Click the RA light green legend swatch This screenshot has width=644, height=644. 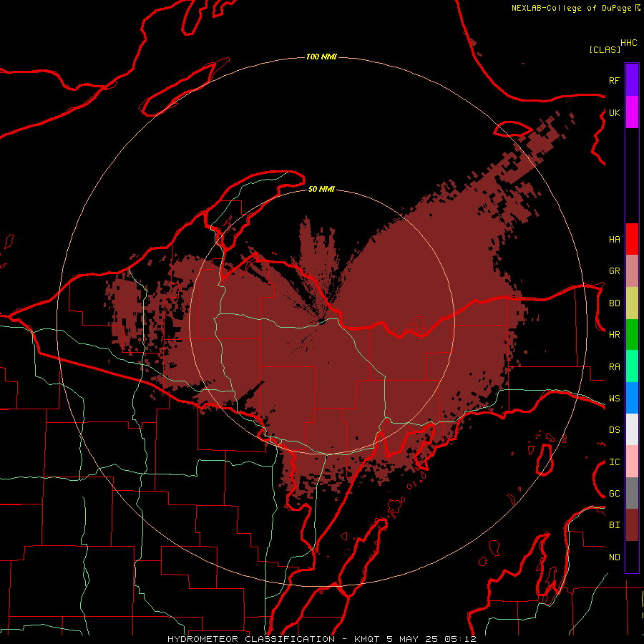click(x=632, y=366)
